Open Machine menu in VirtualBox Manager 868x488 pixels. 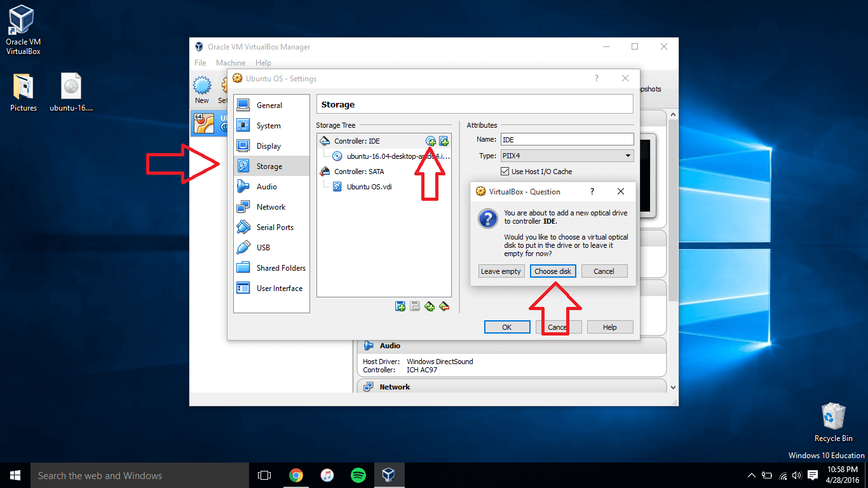(231, 63)
